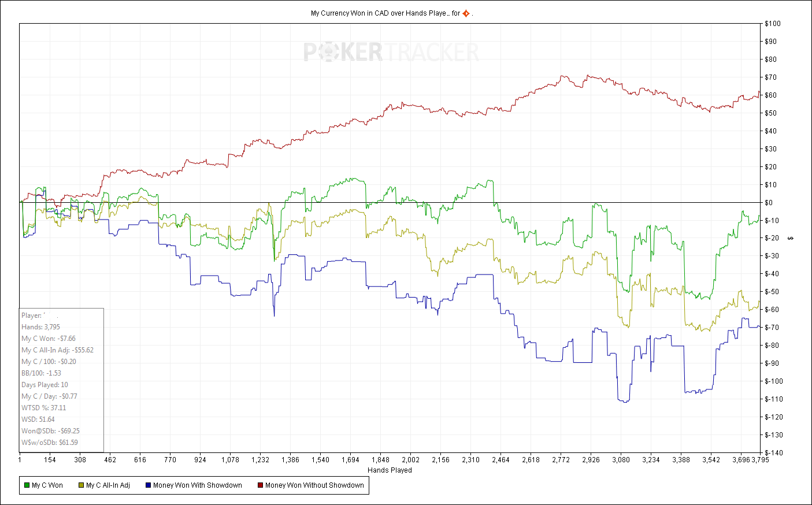Image resolution: width=812 pixels, height=505 pixels.
Task: Click the '3,542' tick label on the hands axis
Action: pyautogui.click(x=711, y=460)
